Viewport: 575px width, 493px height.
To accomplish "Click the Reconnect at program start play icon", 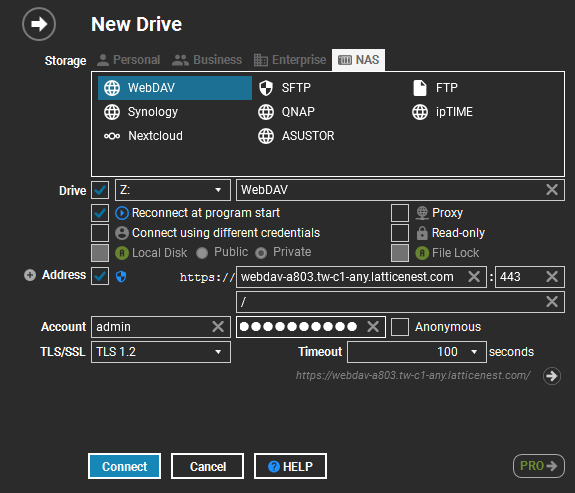I will pos(122,213).
